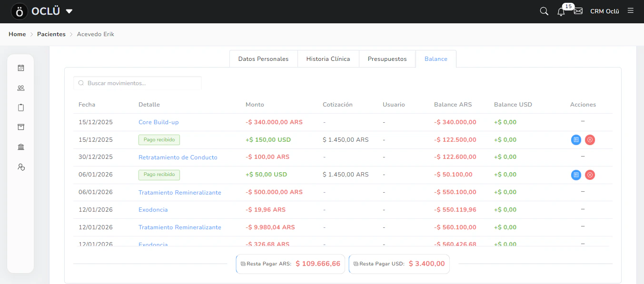The image size is (644, 284).
Task: Focus the Buscar movimientos search field
Action: click(138, 83)
